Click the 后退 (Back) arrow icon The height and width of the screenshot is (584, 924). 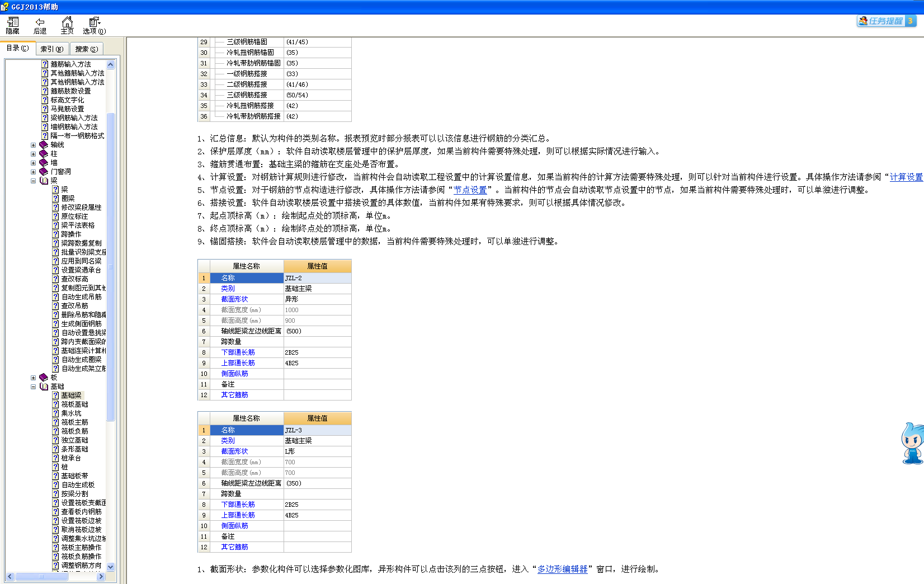pyautogui.click(x=40, y=22)
